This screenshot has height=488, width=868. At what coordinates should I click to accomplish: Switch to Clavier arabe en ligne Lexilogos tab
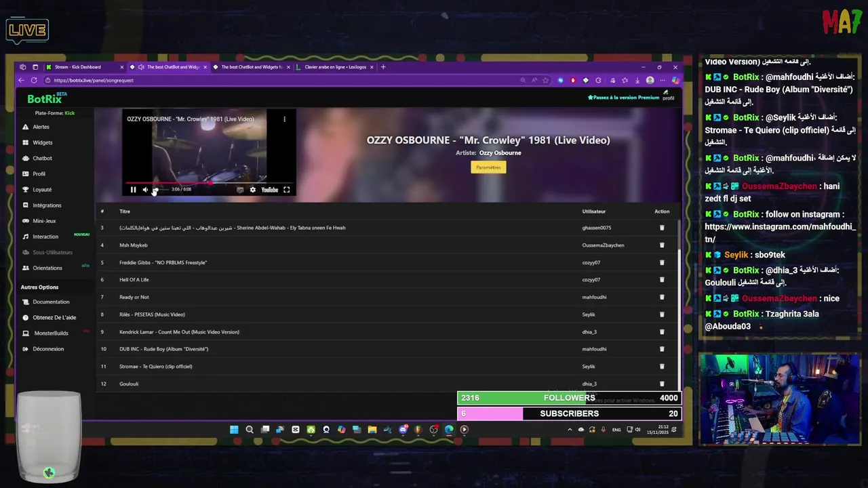click(335, 67)
